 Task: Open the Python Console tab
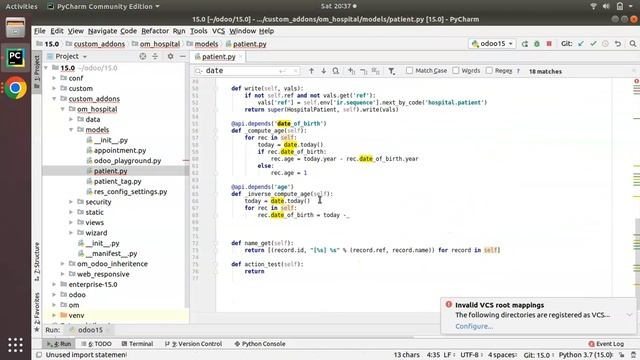(260, 344)
